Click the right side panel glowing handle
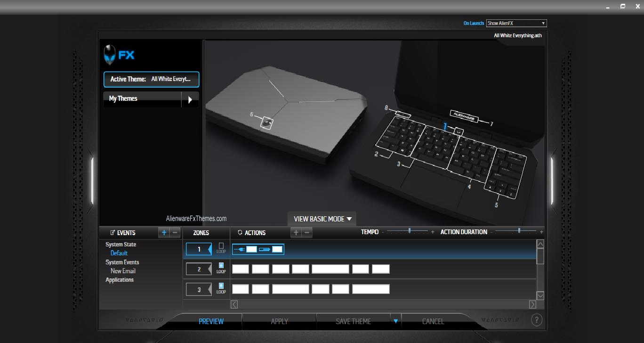The width and height of the screenshot is (644, 343). (552, 181)
